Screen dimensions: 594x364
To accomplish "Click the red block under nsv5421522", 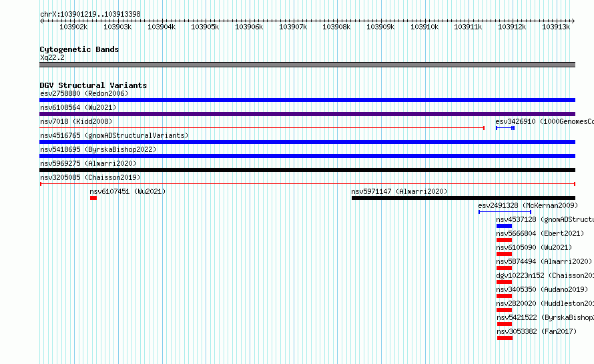I will (505, 324).
